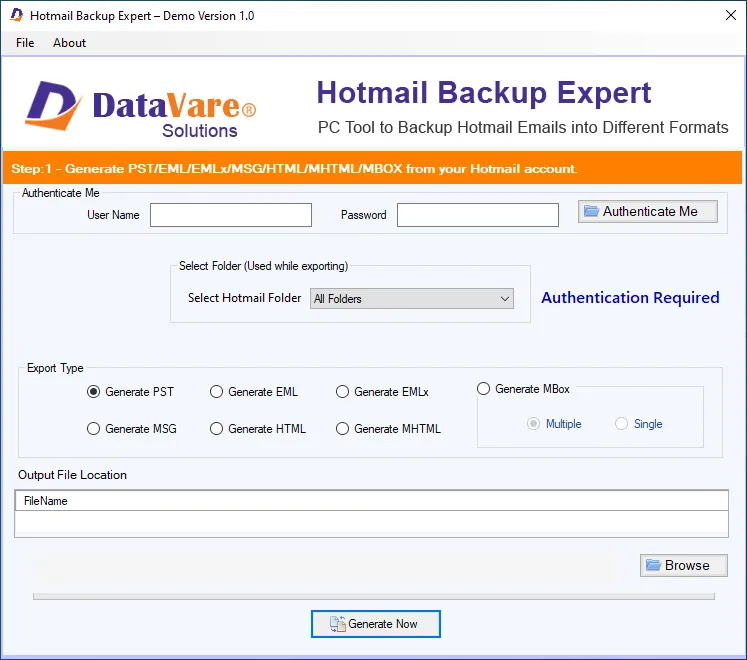This screenshot has width=747, height=660.
Task: Click the PC Tool to Backup subtitle
Action: click(x=523, y=128)
